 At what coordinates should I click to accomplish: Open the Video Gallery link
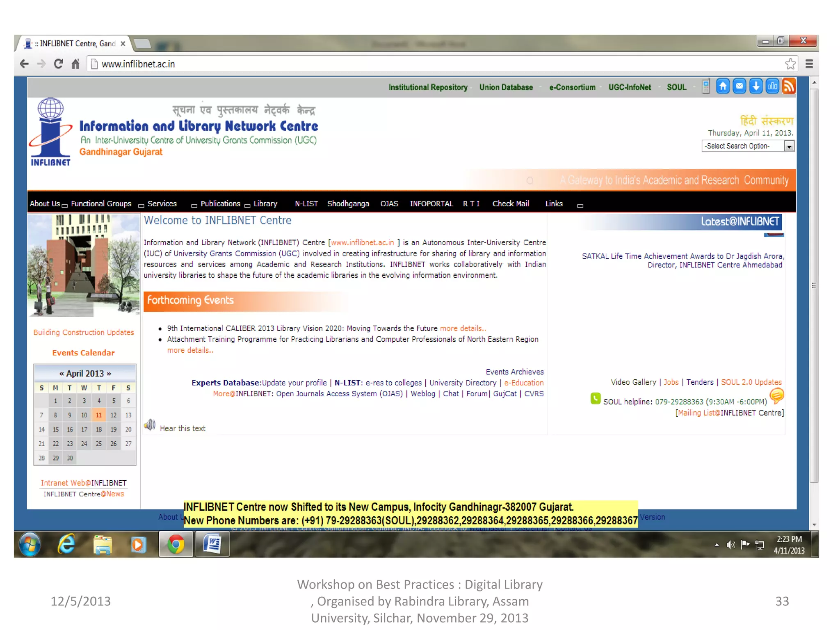click(633, 382)
